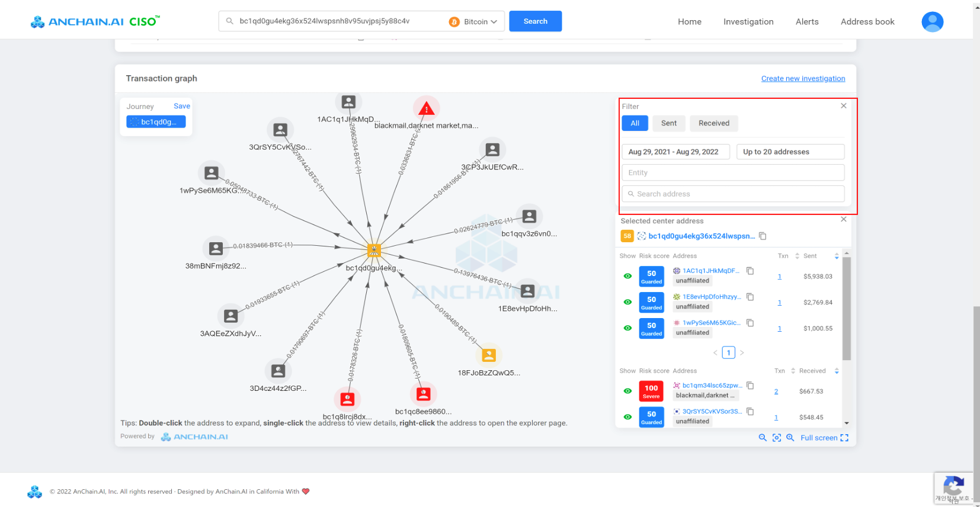This screenshot has height=507, width=980.
Task: Hide the 1AC1q1JHkMqDF address with eye toggle
Action: 627,276
